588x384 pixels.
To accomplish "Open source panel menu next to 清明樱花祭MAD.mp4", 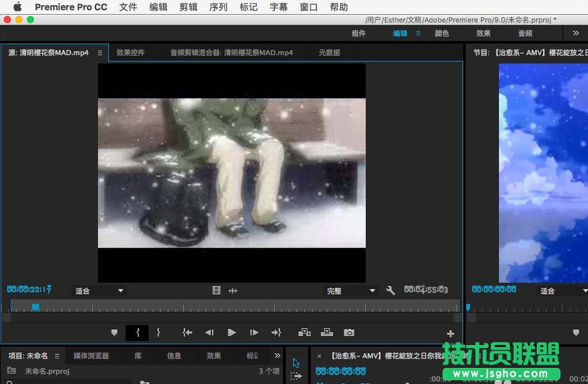I will pyautogui.click(x=100, y=53).
